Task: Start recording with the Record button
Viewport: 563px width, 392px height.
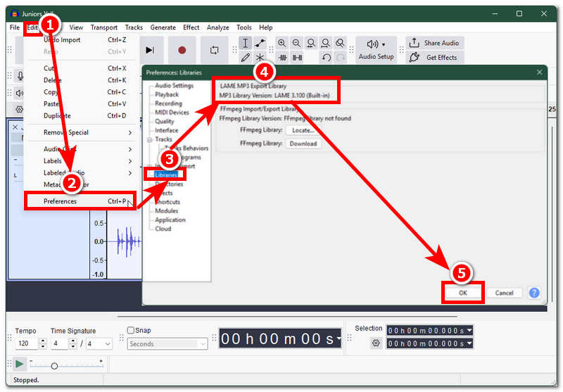Action: click(x=182, y=50)
